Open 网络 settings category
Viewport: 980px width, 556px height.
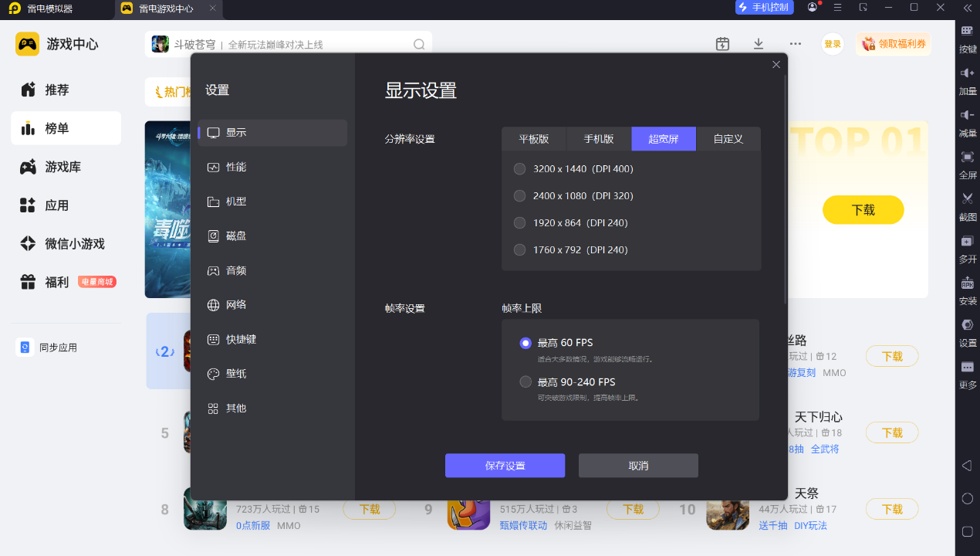[x=272, y=305]
